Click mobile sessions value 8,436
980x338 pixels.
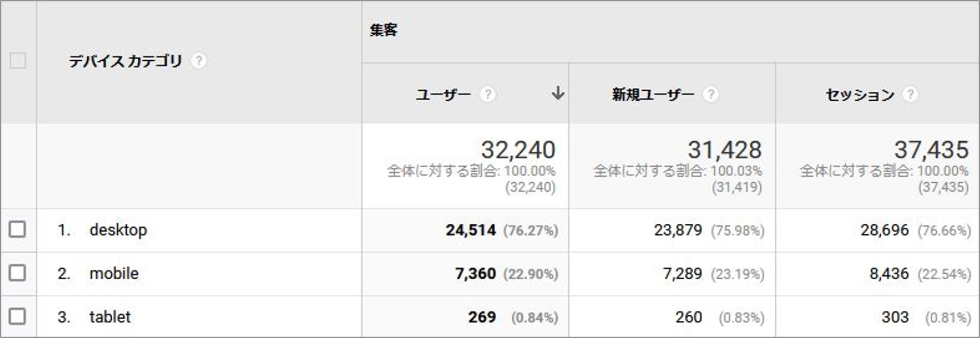889,274
